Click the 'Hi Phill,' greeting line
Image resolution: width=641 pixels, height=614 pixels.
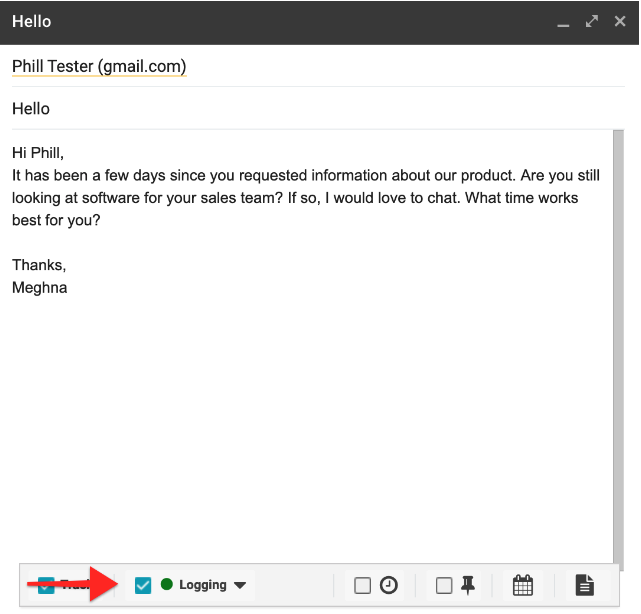point(38,153)
